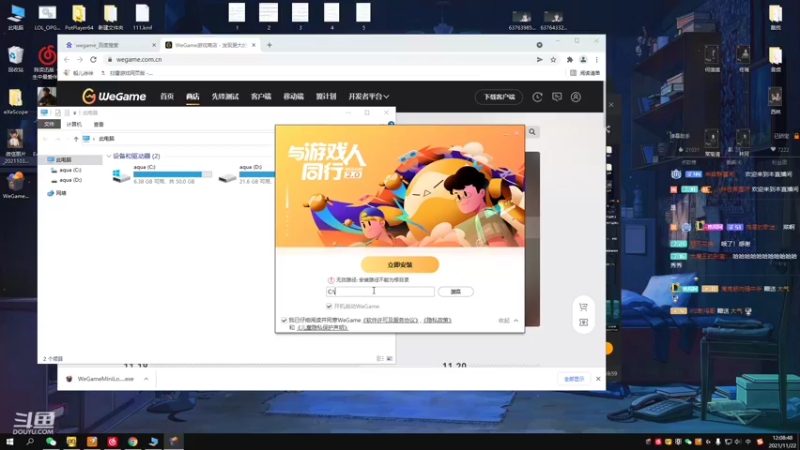Open the user profile icon in WeGame header
This screenshot has width=800, height=450.
(x=576, y=96)
